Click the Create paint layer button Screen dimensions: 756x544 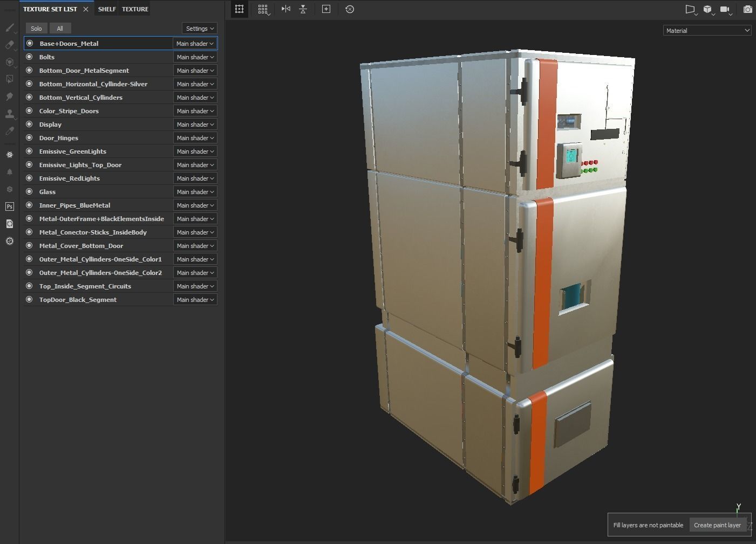(718, 525)
